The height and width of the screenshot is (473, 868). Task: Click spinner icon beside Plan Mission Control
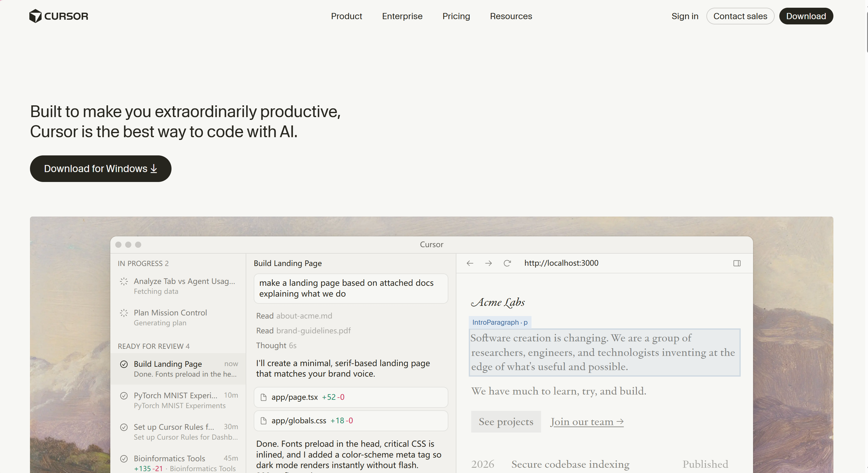coord(124,313)
